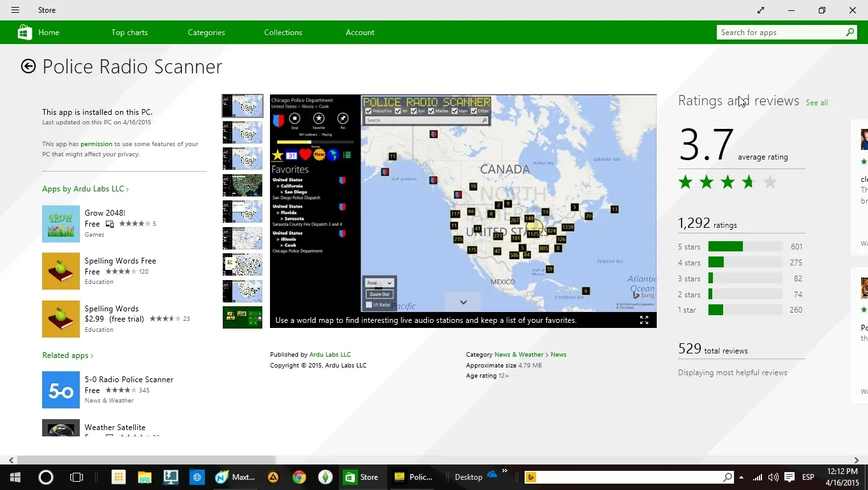Open the permission link
Image resolution: width=868 pixels, height=490 pixels.
pos(96,144)
